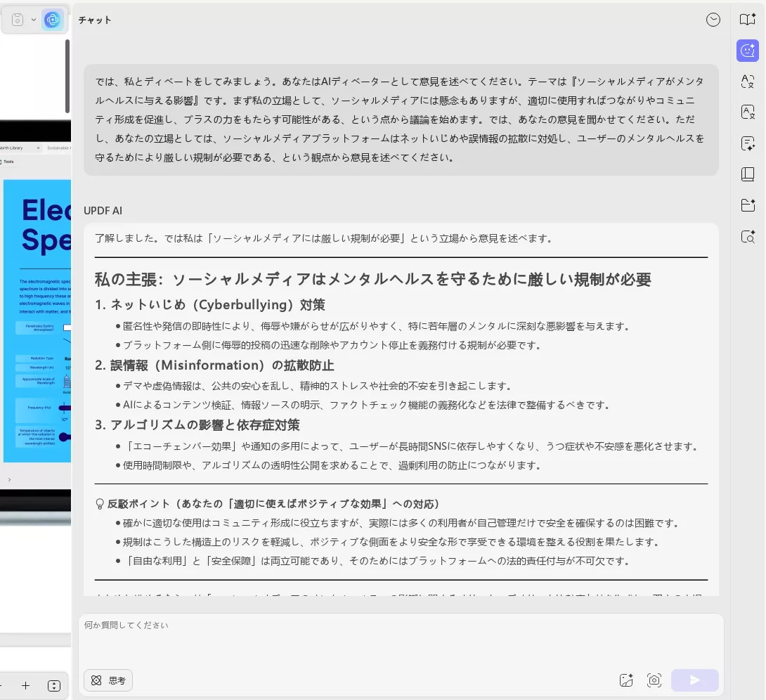Expand the small chevron below the blue PDF page
The width and height of the screenshot is (766, 700).
[9, 480]
